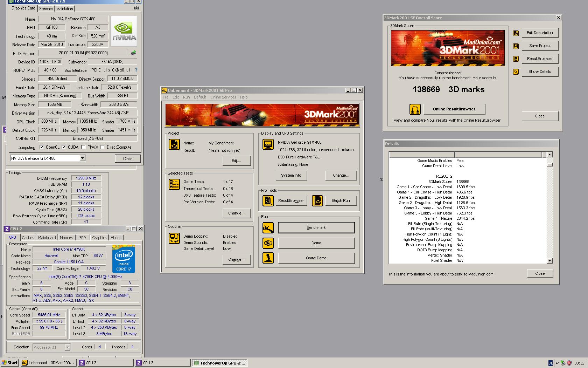Toggle the CUDA checkbox
Image resolution: width=588 pixels, height=368 pixels.
64,147
